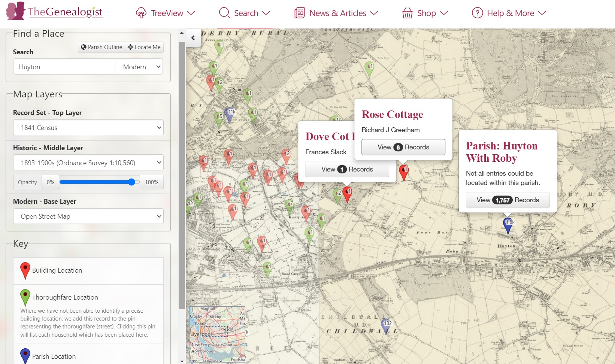Open the Modern search type dropdown
This screenshot has width=615, height=364.
click(139, 66)
